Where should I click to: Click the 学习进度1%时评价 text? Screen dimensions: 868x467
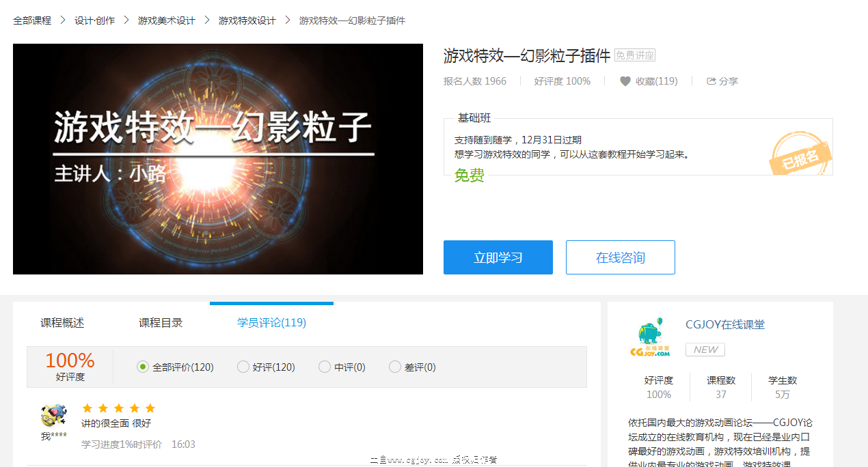[x=122, y=444]
